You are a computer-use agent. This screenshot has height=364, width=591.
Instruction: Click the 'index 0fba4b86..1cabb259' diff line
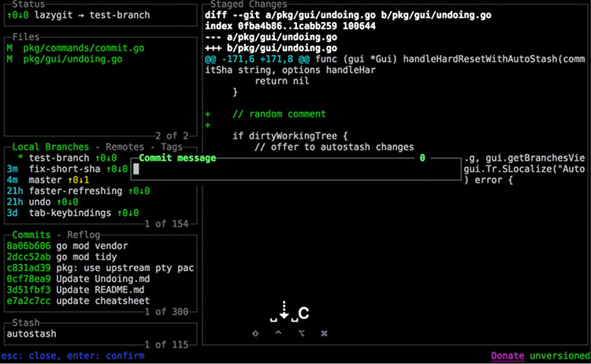click(290, 26)
